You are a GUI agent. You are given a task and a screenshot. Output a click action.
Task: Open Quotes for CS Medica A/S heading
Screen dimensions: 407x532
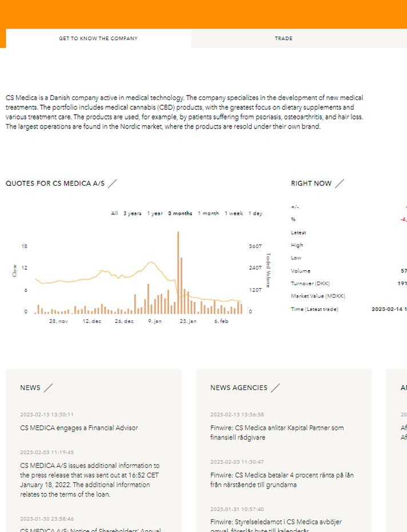pyautogui.click(x=55, y=183)
